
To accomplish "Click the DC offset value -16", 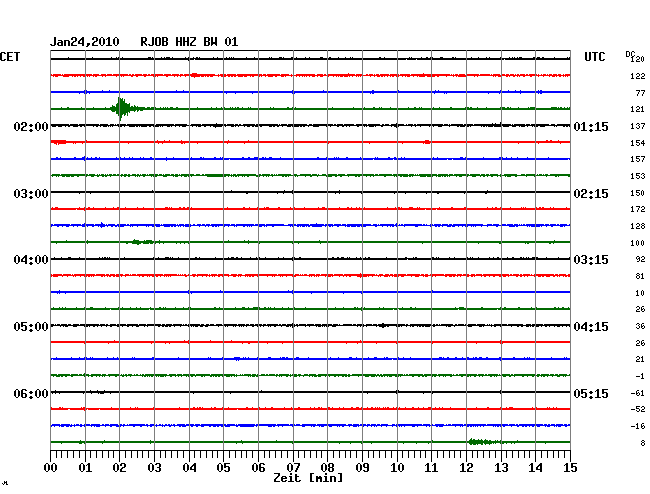I will 638,426.
